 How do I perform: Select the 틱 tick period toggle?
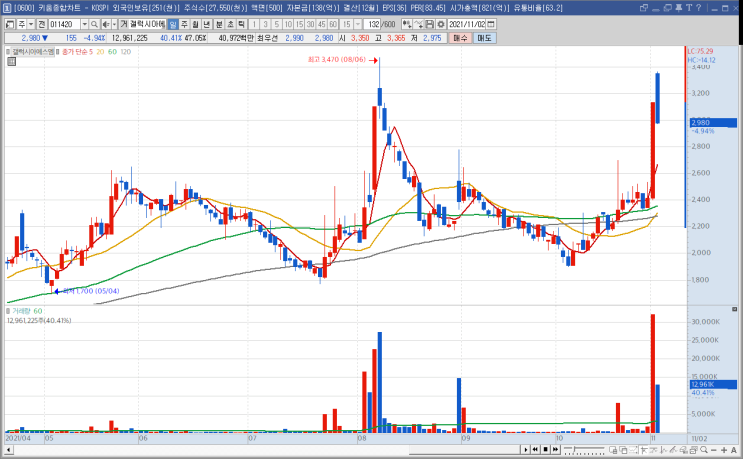tap(241, 24)
